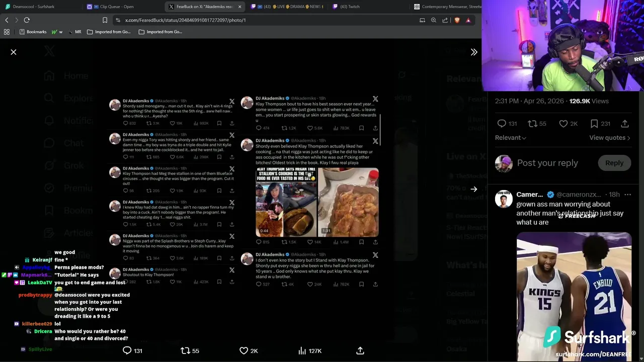This screenshot has height=362, width=644.
Task: Close the photo viewer with the X icon
Action: coord(14,52)
